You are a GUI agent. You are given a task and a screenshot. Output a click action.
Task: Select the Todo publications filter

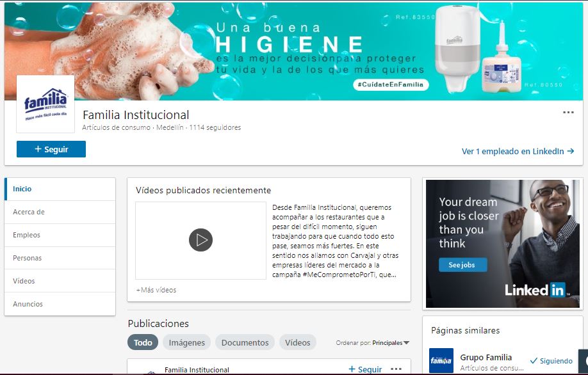pos(143,342)
